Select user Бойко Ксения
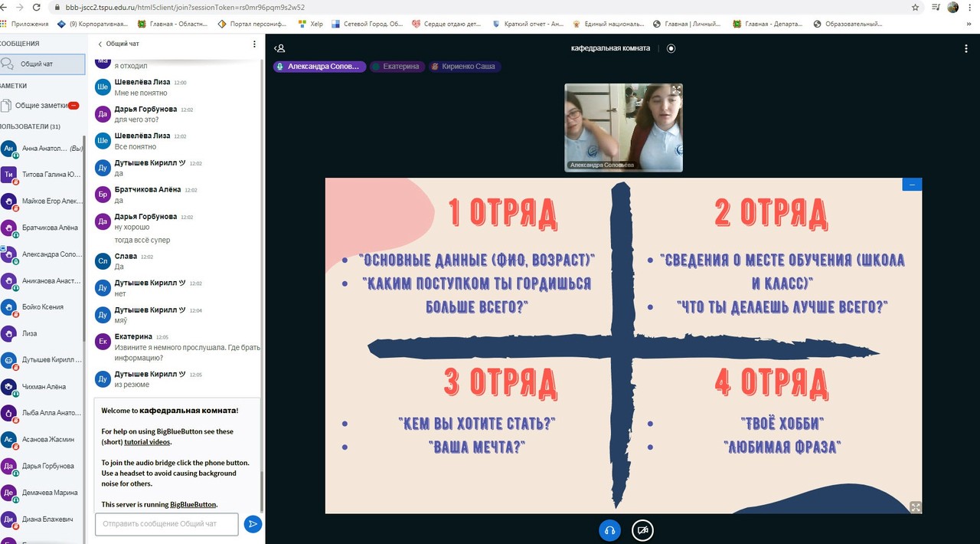The width and height of the screenshot is (980, 544). coord(42,307)
